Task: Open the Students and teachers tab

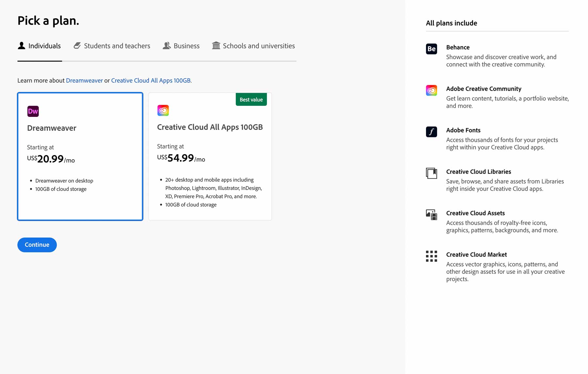Action: [x=112, y=46]
